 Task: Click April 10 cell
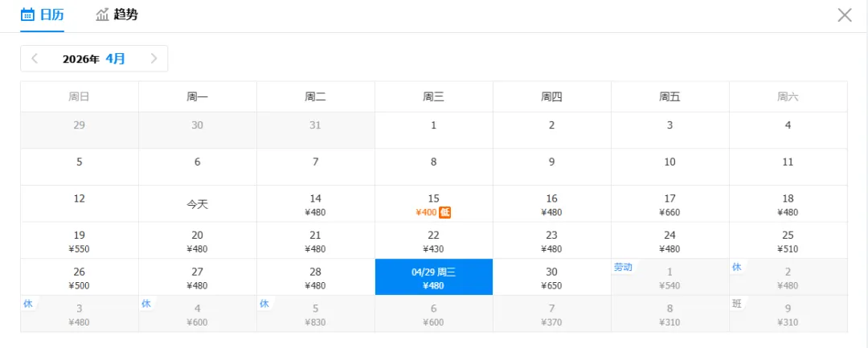pyautogui.click(x=669, y=166)
